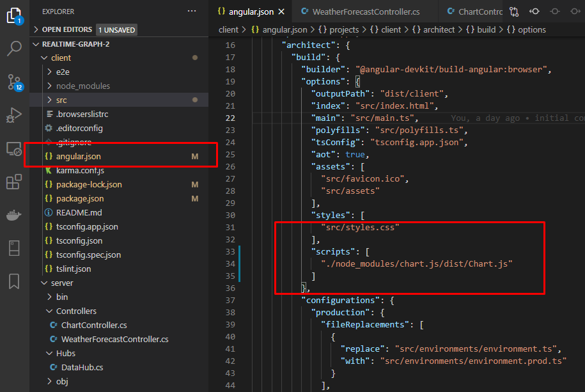
Task: Open the Docker panel
Action: coord(14,214)
